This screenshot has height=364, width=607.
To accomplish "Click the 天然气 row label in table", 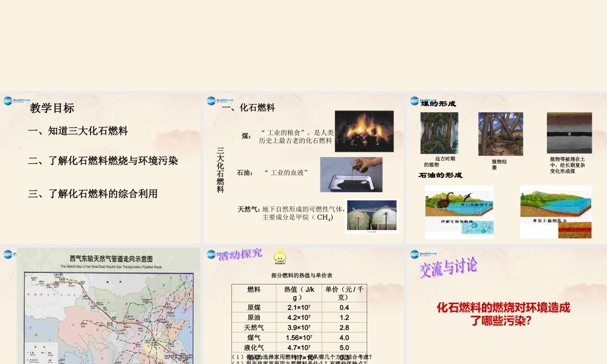I will pyautogui.click(x=254, y=328).
